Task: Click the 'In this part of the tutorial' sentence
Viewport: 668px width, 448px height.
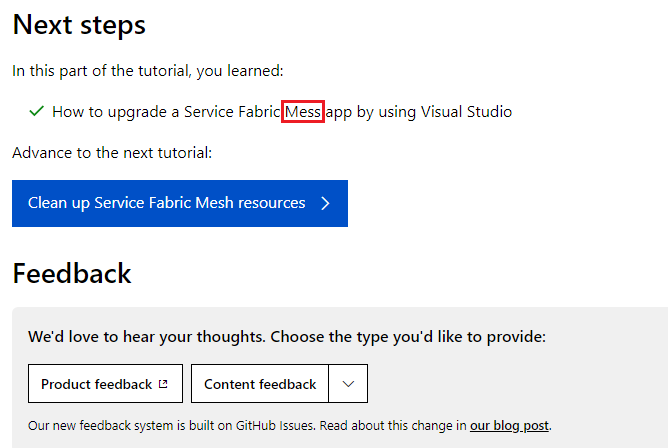Action: [148, 71]
